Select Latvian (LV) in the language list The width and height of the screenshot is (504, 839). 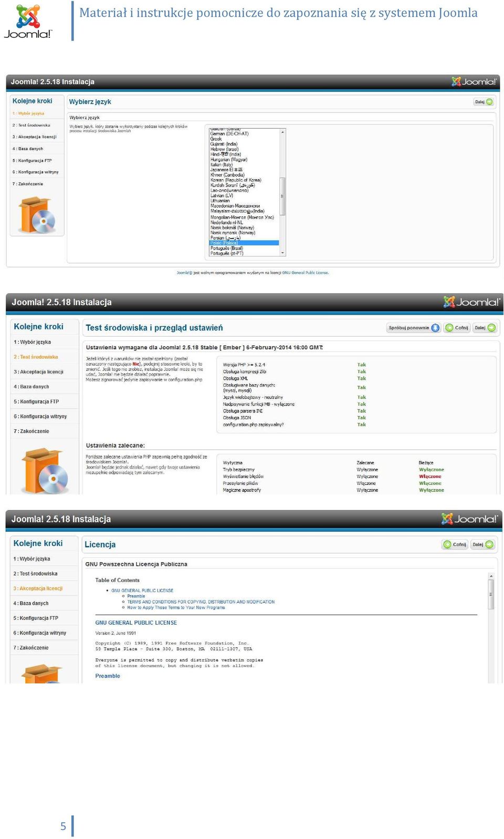222,195
